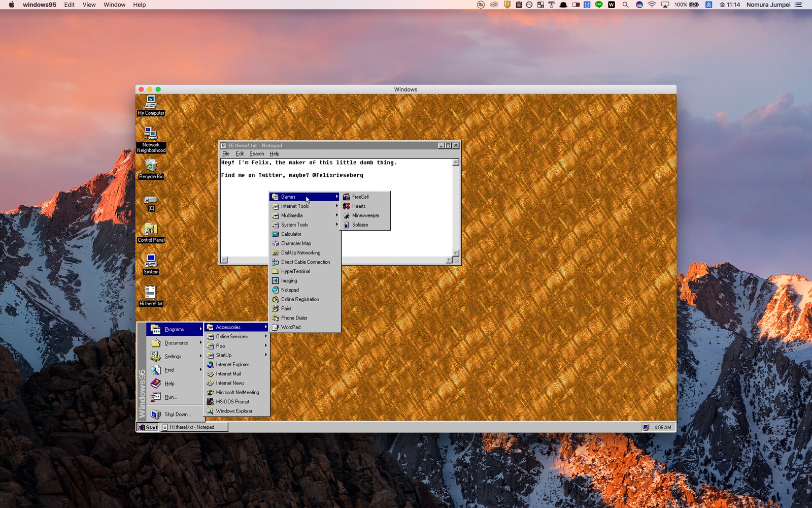The height and width of the screenshot is (508, 812).
Task: Open macOS View menu
Action: [x=89, y=5]
